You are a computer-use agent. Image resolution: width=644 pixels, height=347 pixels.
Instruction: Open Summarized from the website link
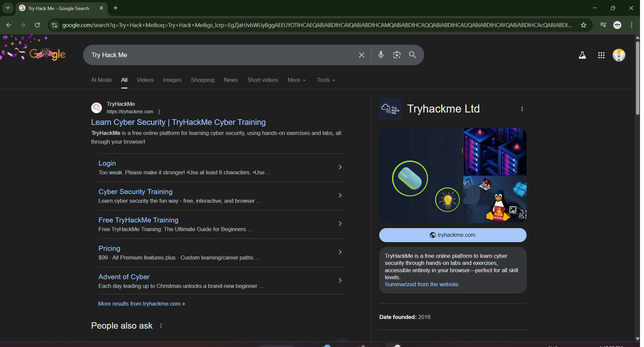coord(422,285)
